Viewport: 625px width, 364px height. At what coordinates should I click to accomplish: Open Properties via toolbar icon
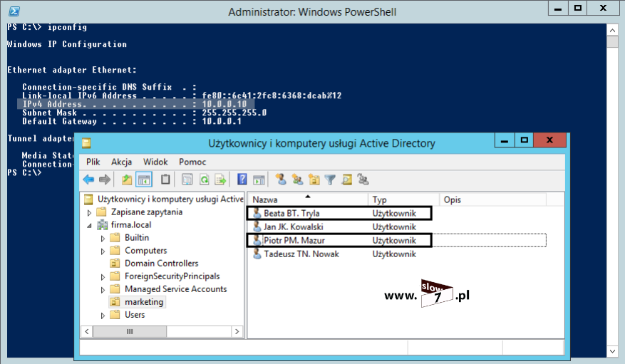click(187, 180)
